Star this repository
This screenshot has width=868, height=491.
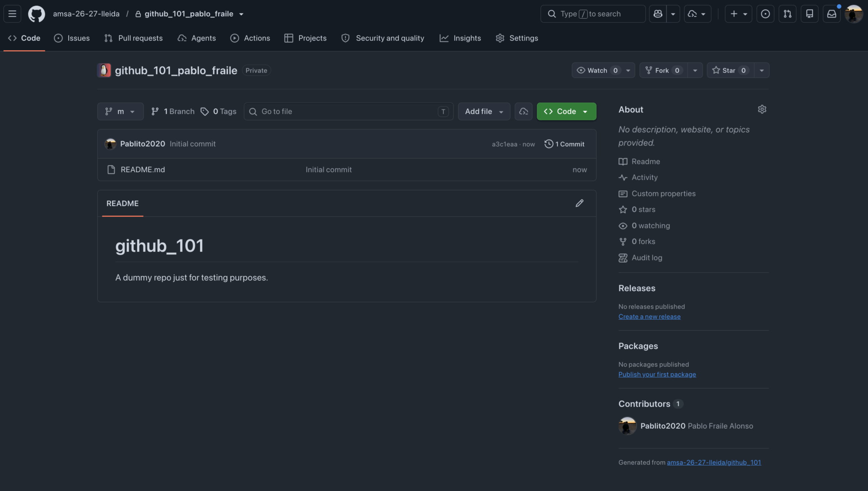point(730,70)
